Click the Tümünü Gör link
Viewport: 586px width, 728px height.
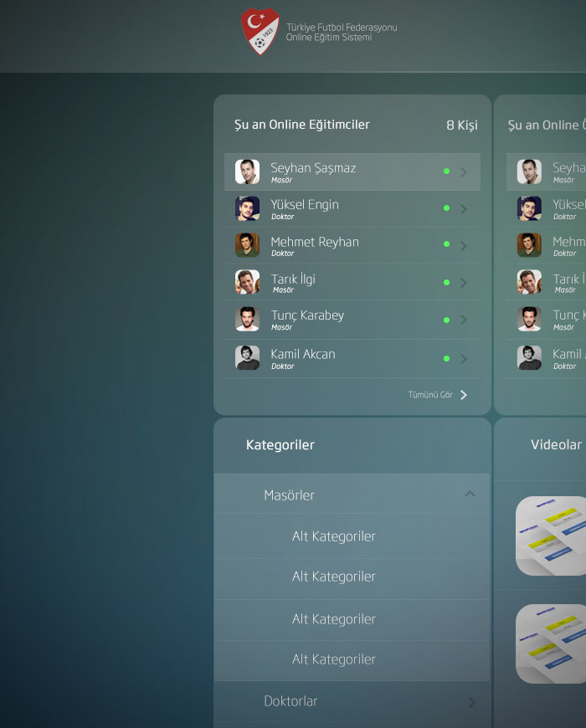(x=438, y=395)
